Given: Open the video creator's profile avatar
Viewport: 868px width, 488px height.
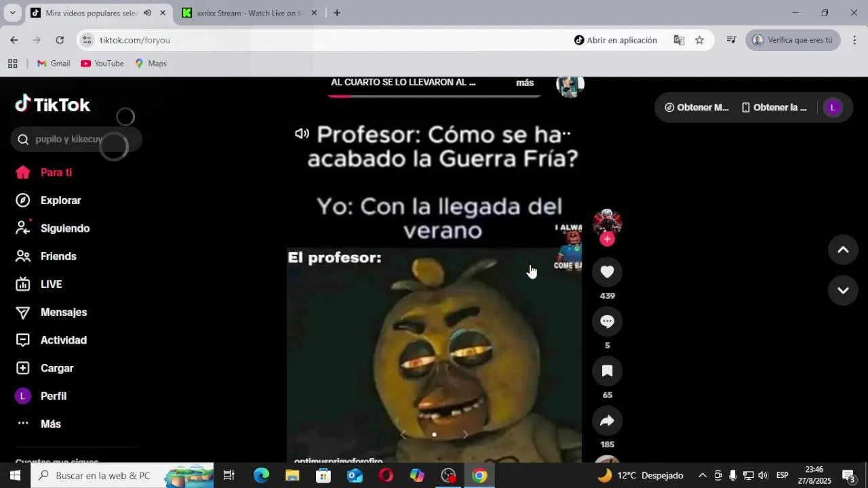Looking at the screenshot, I should 607,222.
